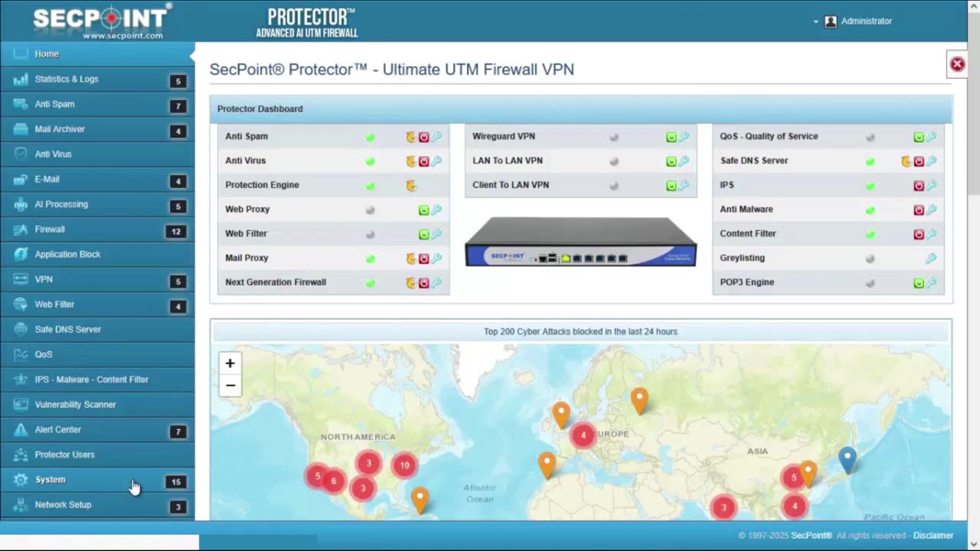Image resolution: width=980 pixels, height=551 pixels.
Task: Zoom in on the attack map
Action: click(x=230, y=364)
